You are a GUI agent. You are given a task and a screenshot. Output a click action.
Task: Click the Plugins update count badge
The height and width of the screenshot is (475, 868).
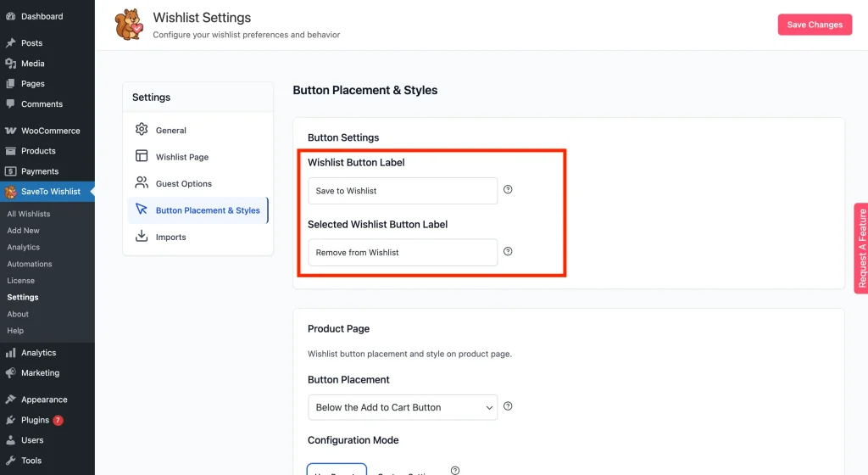(x=58, y=420)
